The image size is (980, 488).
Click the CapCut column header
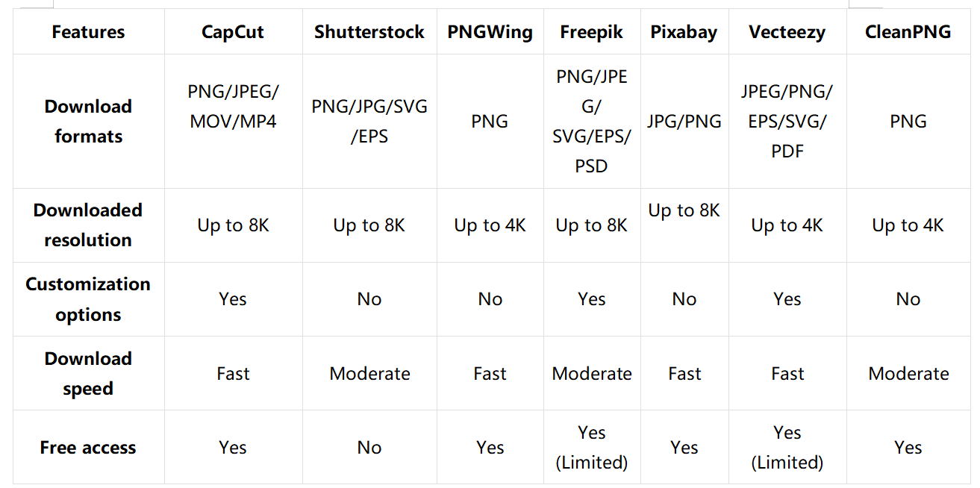tap(233, 32)
